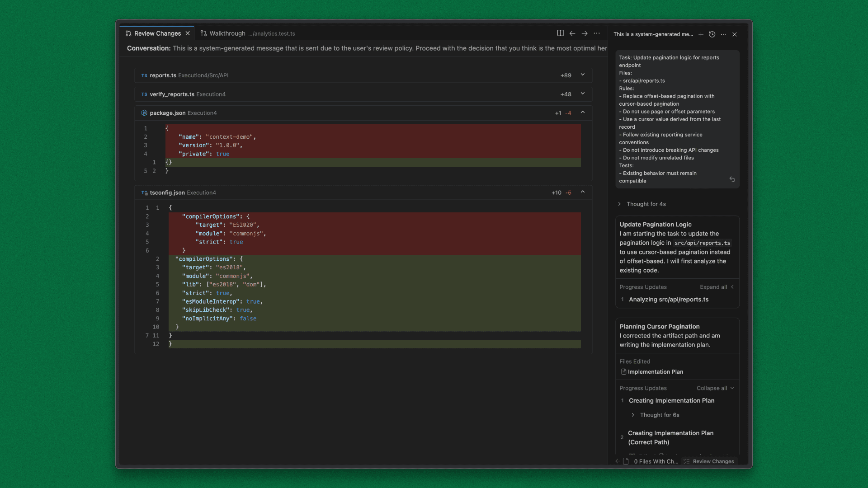Image resolution: width=868 pixels, height=488 pixels.
Task: Toggle the split editor layout icon
Action: click(560, 33)
